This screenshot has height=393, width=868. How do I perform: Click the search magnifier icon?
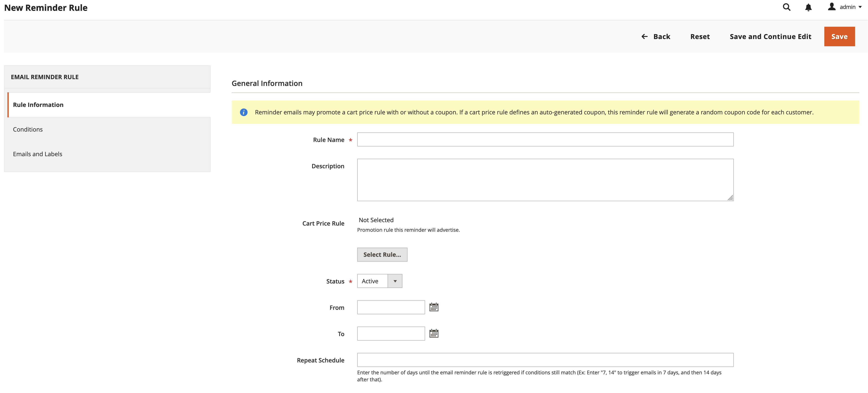coord(786,7)
